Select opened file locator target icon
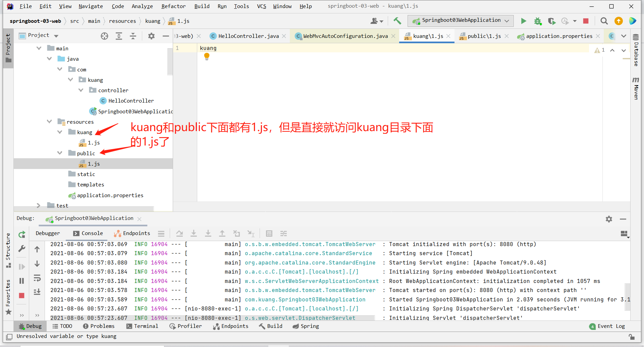This screenshot has width=644, height=347. click(x=104, y=36)
